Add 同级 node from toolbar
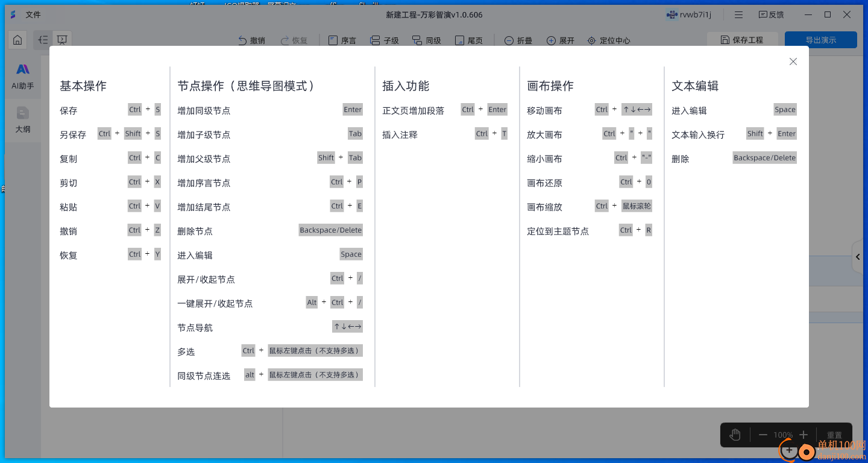The height and width of the screenshot is (463, 868). click(x=427, y=40)
